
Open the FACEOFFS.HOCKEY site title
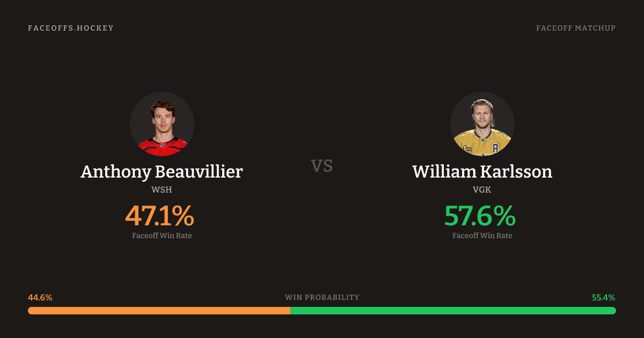71,28
